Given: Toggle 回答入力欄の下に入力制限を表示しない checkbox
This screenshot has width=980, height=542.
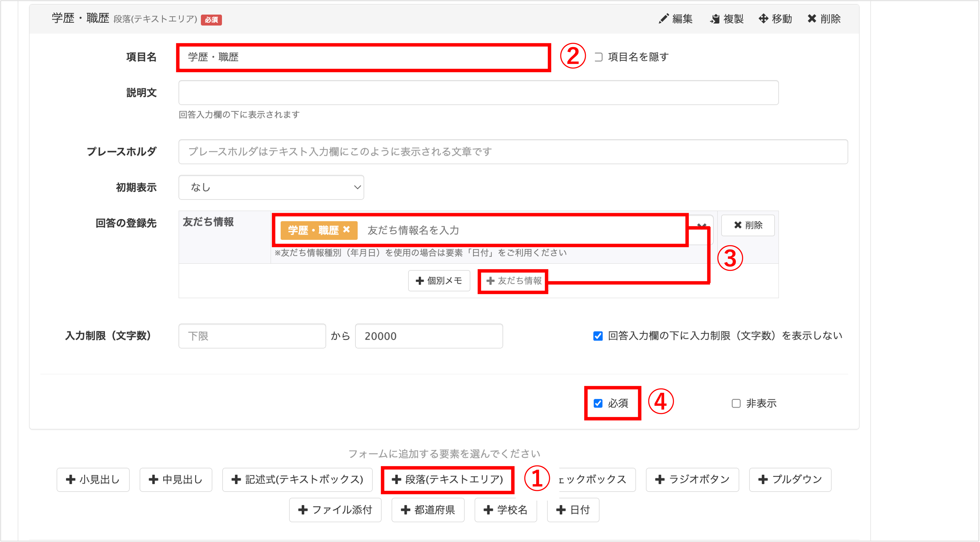Looking at the screenshot, I should (598, 336).
